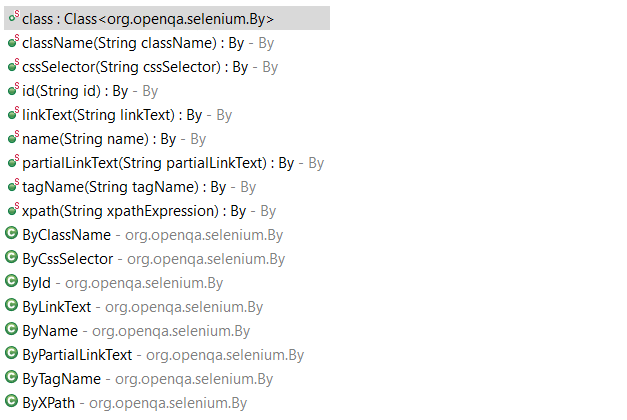Click the class icon beside ByClassName
The width and height of the screenshot is (627, 420).
pos(12,233)
